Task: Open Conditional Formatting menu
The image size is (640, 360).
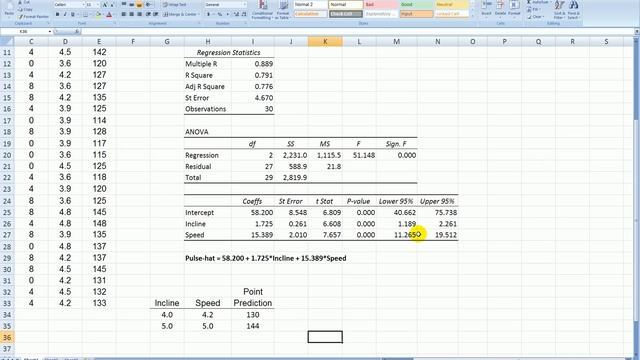Action: click(x=262, y=10)
